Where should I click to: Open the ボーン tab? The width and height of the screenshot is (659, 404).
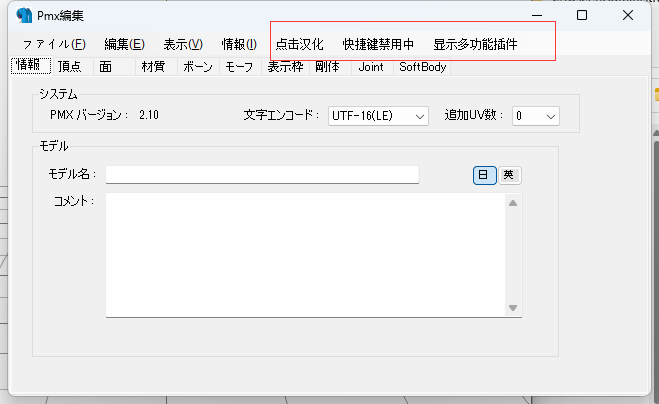tap(198, 67)
